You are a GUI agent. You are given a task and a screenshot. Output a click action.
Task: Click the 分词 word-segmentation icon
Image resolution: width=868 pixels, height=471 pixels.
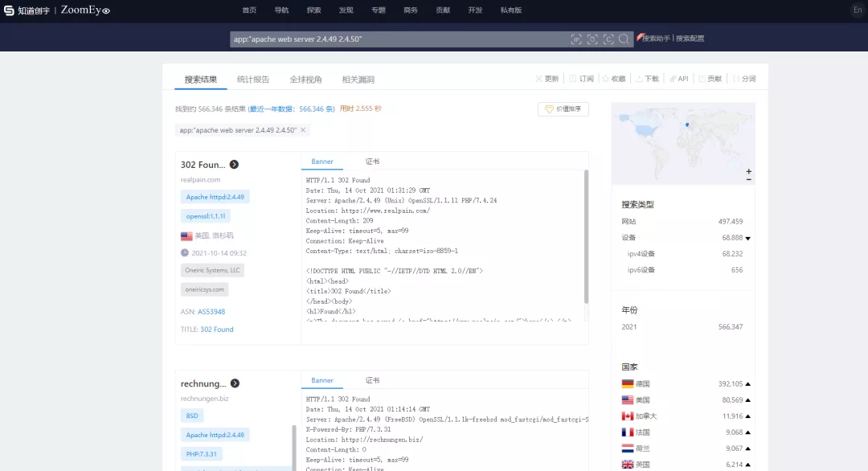737,78
